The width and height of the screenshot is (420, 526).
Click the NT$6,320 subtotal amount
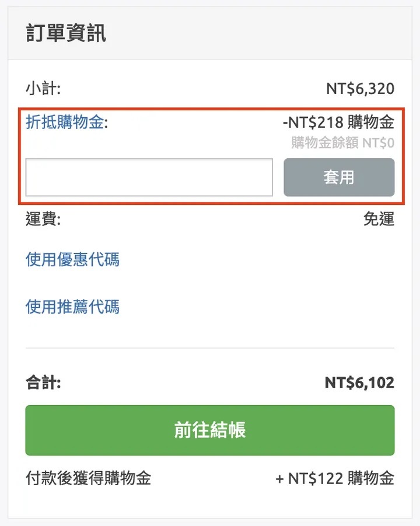coord(360,89)
